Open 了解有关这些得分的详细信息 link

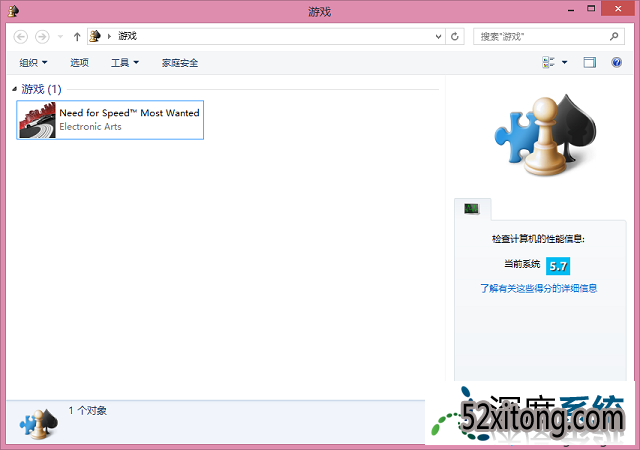tap(538, 288)
